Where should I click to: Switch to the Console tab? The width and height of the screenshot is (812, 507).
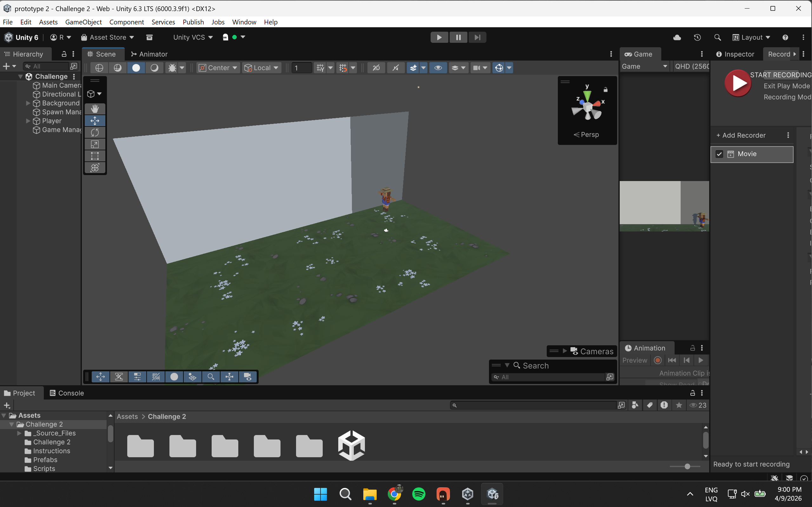tap(66, 393)
